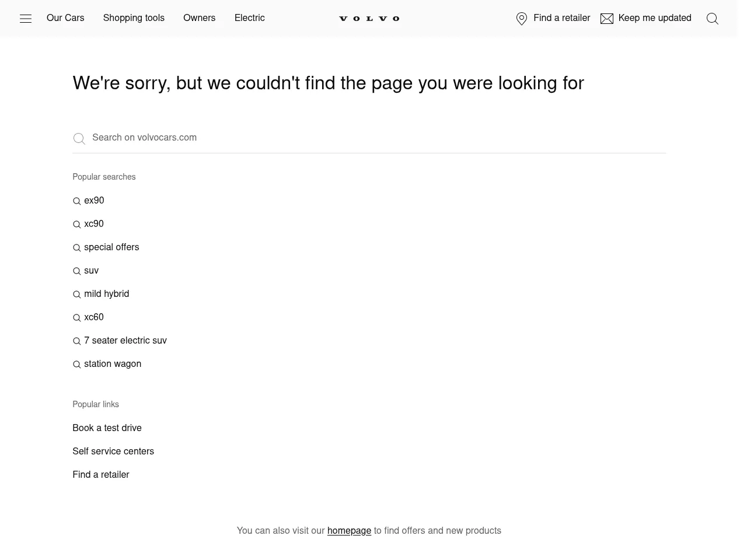Open the Owners menu

coord(199,18)
